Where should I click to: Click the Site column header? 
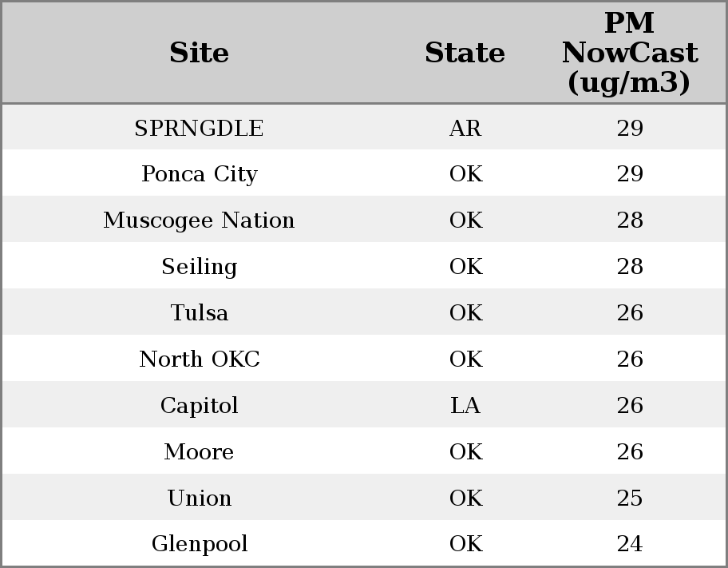[x=199, y=54]
